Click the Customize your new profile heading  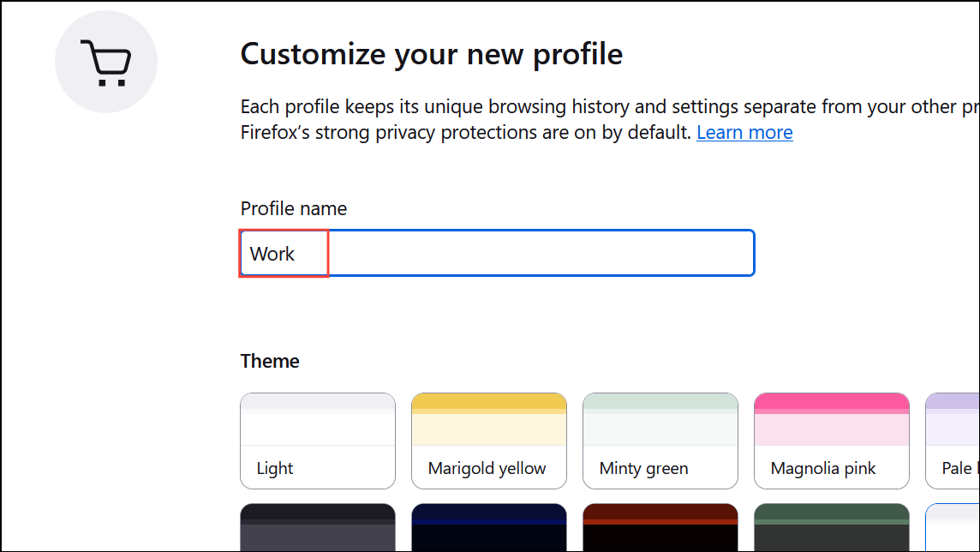point(430,54)
